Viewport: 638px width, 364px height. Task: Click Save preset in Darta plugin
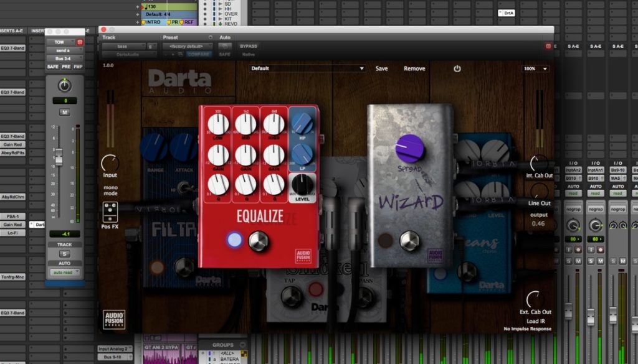point(381,68)
